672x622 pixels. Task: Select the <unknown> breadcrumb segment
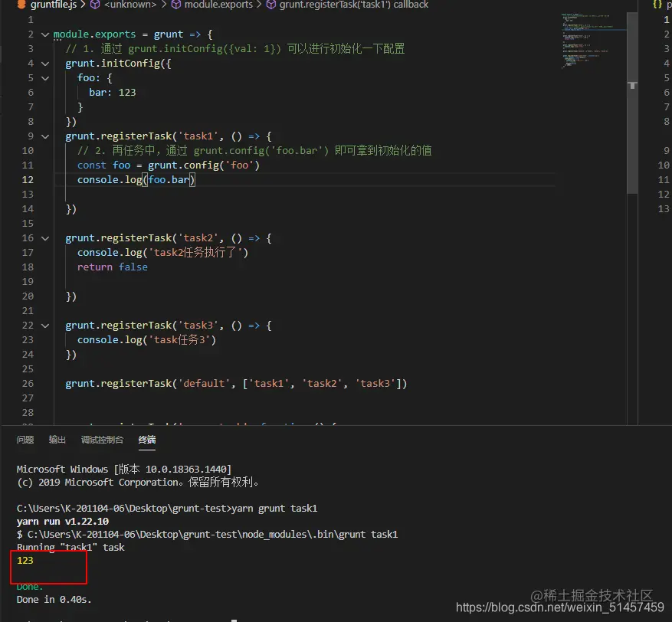(130, 5)
